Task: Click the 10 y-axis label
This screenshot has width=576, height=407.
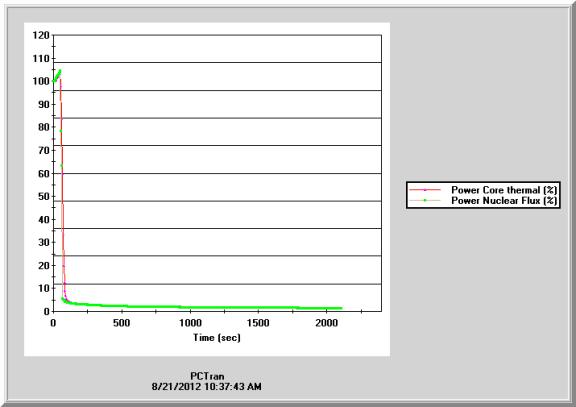Action: tap(44, 288)
